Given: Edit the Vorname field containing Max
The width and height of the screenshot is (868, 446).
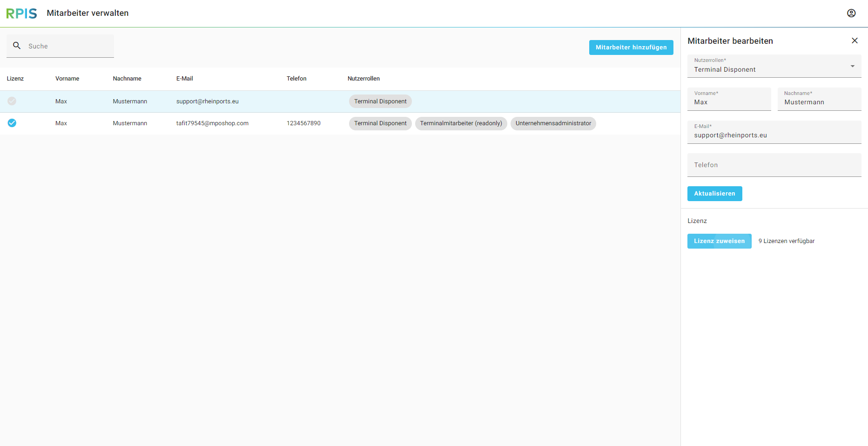Looking at the screenshot, I should pos(728,102).
